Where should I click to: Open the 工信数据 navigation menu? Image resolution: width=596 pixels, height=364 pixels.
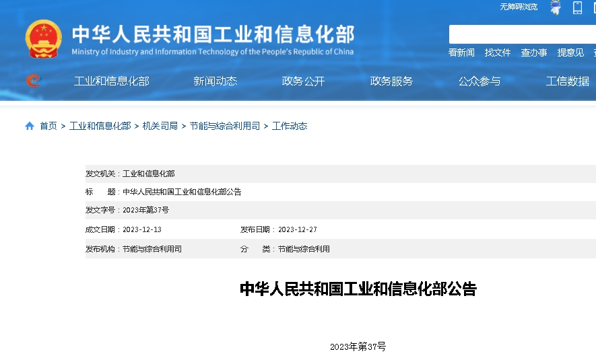568,81
